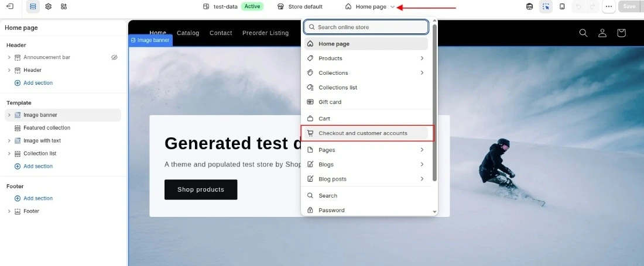Click Contact link in store preview
The width and height of the screenshot is (644, 266).
pyautogui.click(x=221, y=33)
